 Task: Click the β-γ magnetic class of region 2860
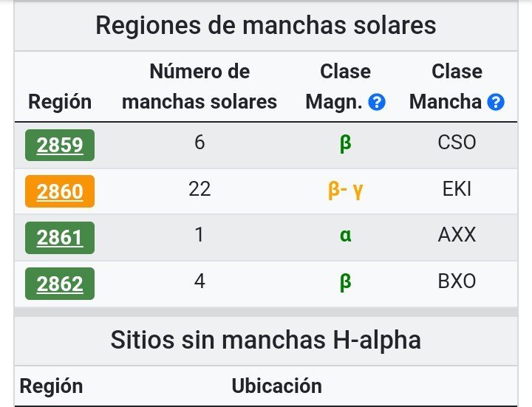pos(345,190)
